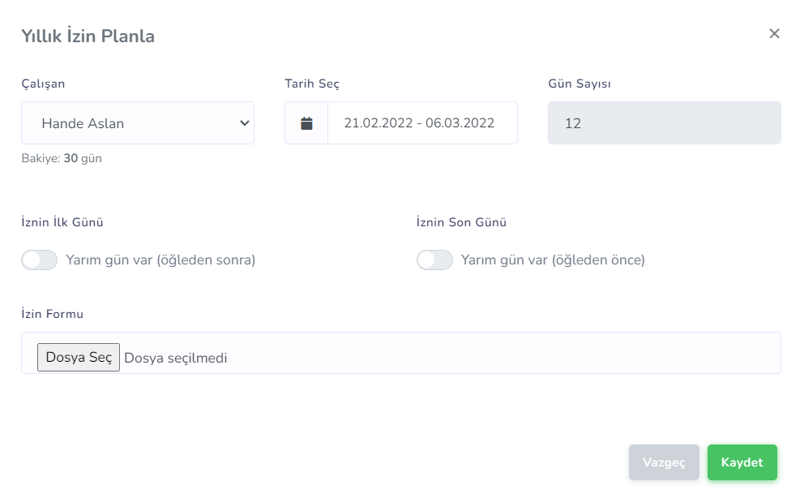Click the Gün Sayısı field showing 12
The height and width of the screenshot is (494, 800).
(x=664, y=123)
